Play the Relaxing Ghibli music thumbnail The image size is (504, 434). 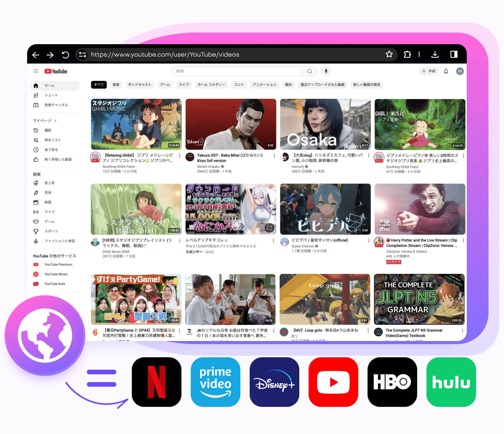(x=136, y=124)
